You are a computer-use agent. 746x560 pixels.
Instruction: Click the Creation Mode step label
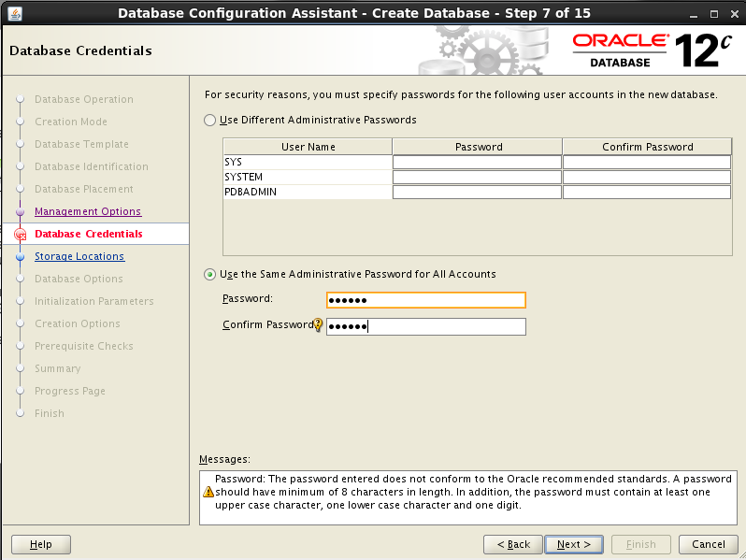pyautogui.click(x=70, y=122)
